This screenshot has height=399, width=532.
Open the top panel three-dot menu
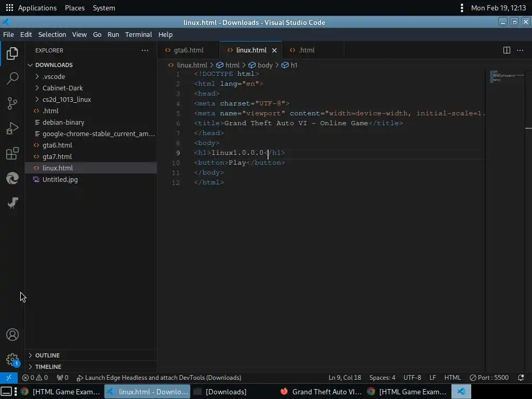coord(462,7)
